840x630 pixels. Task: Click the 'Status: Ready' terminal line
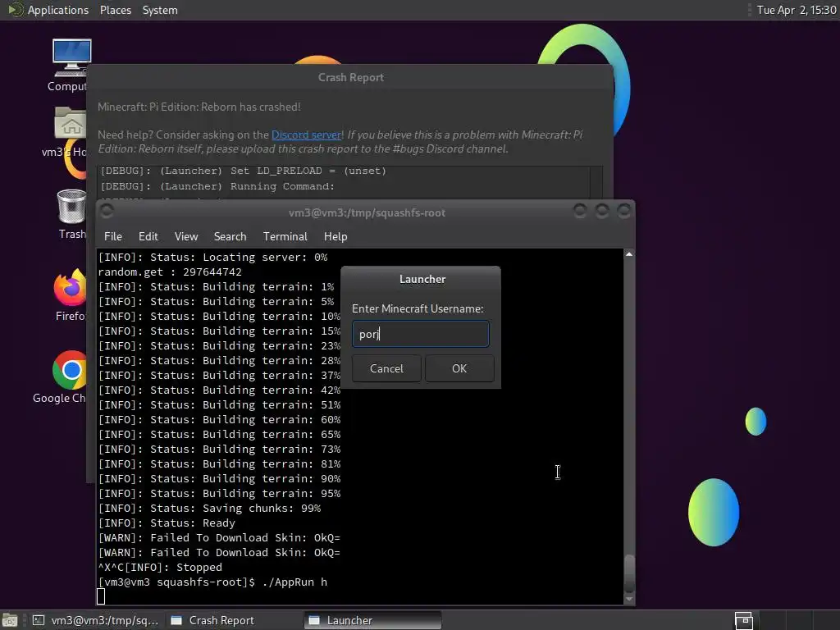[x=167, y=523]
